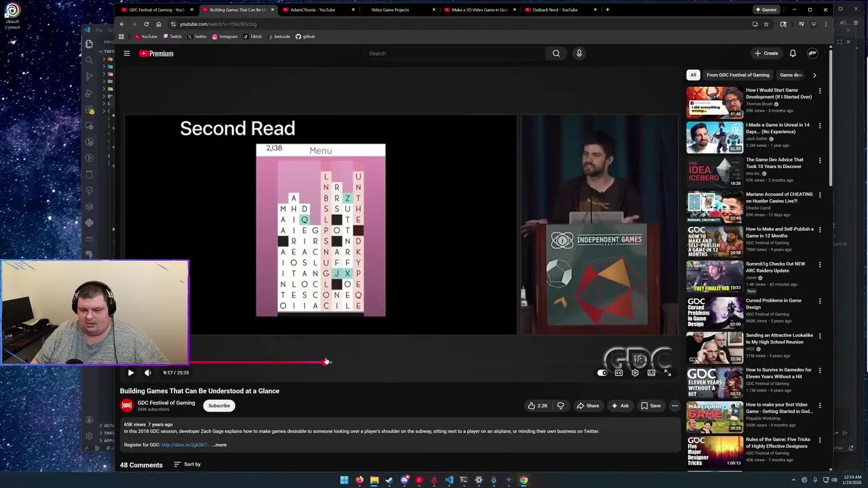Viewport: 868px width, 488px height.
Task: Open the YouTube hamburger guide menu
Action: pos(126,54)
